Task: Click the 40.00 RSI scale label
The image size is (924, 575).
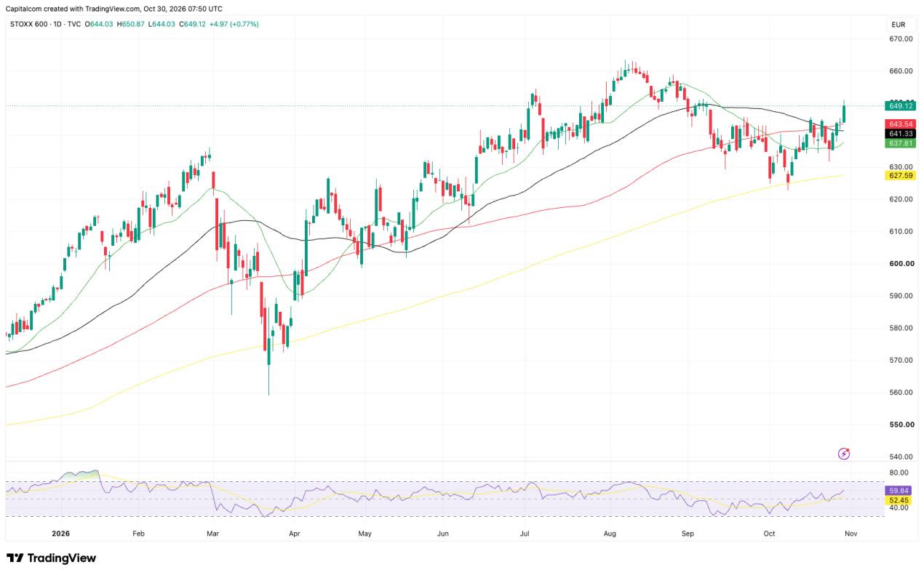Action: [899, 508]
